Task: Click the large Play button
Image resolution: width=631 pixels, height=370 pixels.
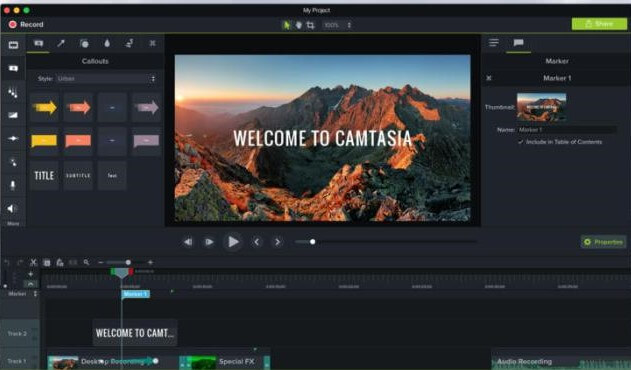Action: click(x=233, y=242)
